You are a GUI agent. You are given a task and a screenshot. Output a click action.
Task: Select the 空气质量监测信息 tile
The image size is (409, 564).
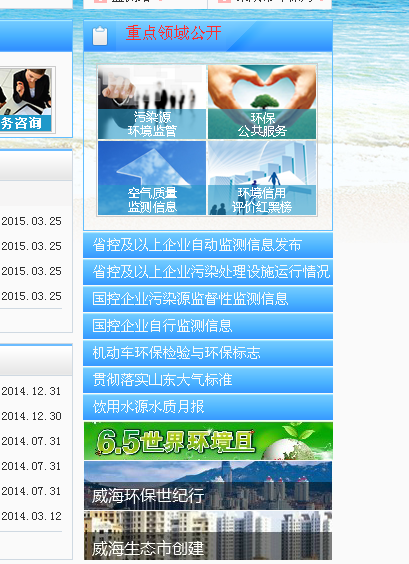click(x=152, y=178)
